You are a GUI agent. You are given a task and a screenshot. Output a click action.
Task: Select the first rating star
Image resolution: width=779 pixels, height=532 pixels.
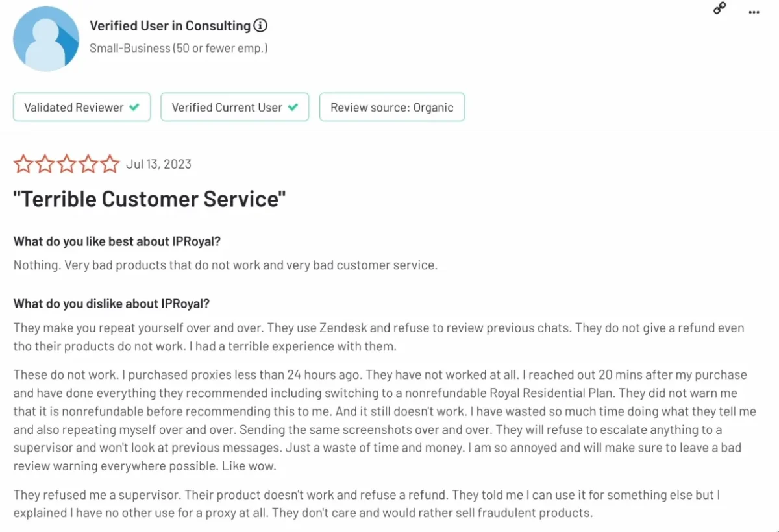23,163
